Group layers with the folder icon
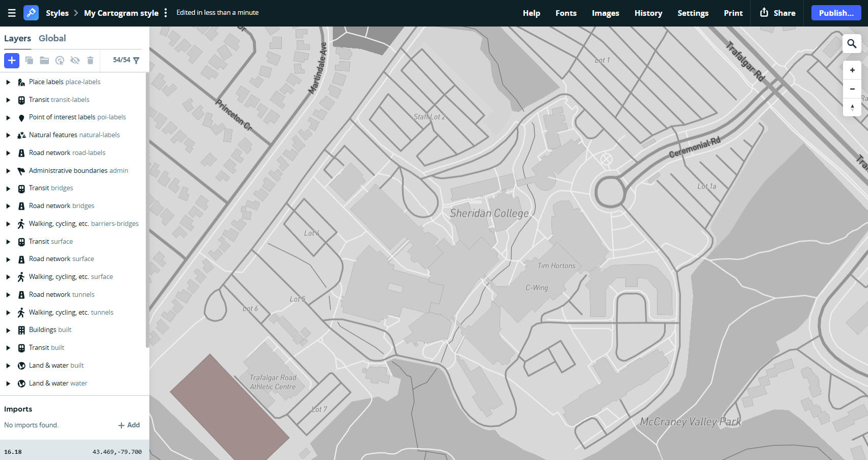 [x=44, y=60]
